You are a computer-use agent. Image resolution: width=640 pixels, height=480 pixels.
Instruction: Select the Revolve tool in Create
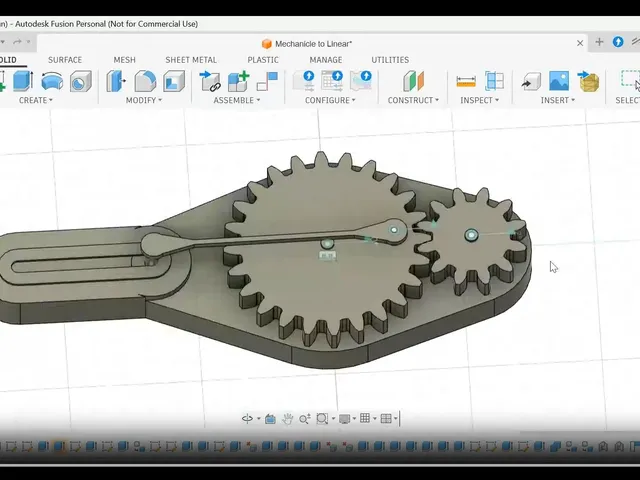pos(52,81)
